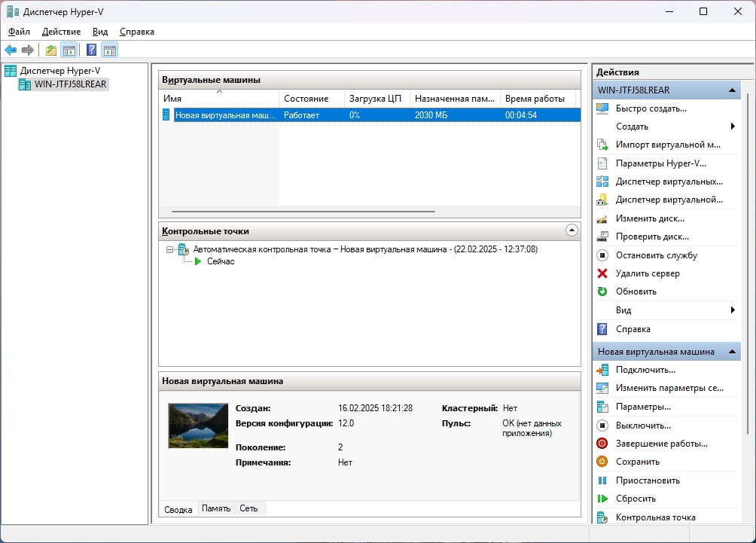Click the Изменить параметры сеанса icon
This screenshot has height=543, width=756.
point(602,388)
